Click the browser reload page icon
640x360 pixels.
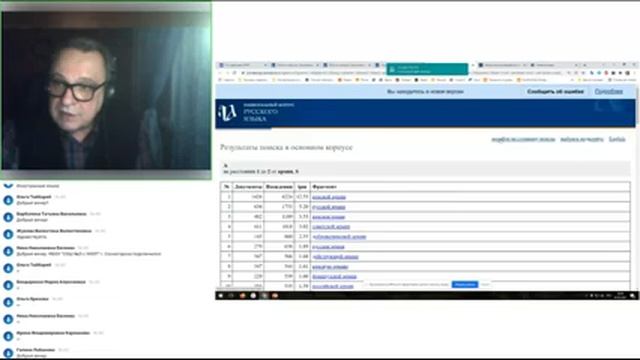pos(234,73)
